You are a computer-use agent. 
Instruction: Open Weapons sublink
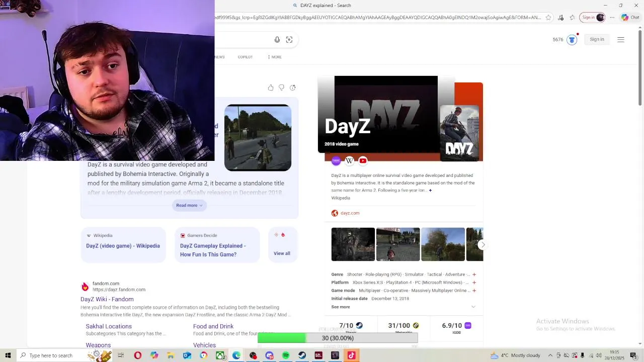(x=98, y=345)
